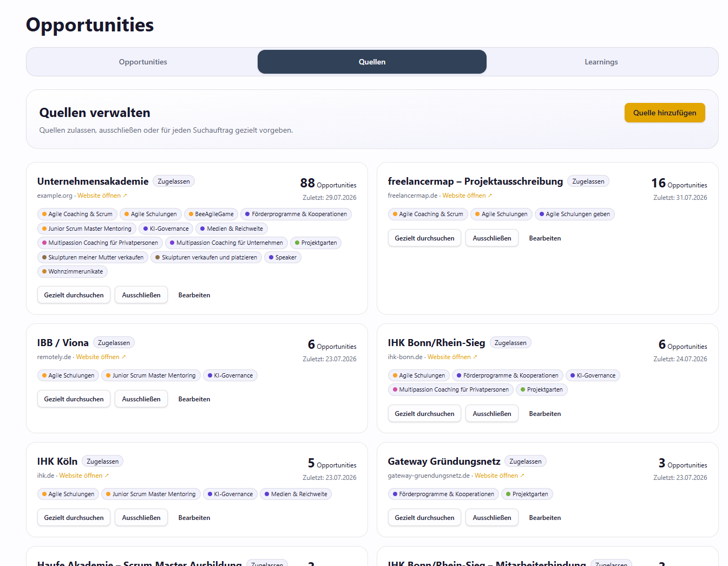Run Gezielt durchsuchen for IHK Köln

coord(74,518)
